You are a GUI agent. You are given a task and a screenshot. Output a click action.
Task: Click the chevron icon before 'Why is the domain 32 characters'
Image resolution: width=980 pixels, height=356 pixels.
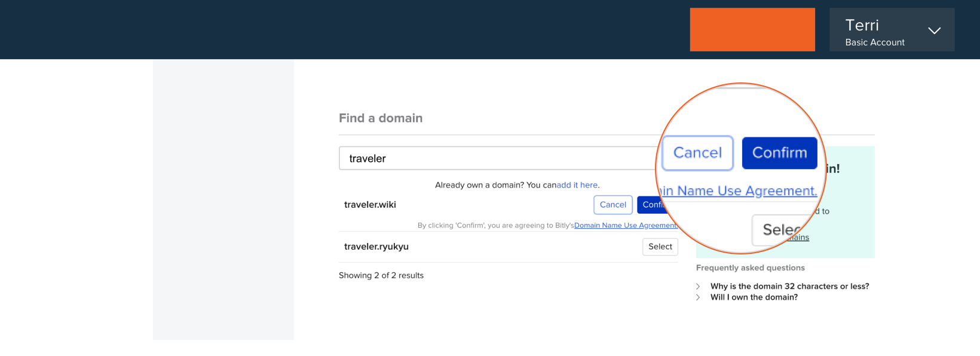pos(698,287)
